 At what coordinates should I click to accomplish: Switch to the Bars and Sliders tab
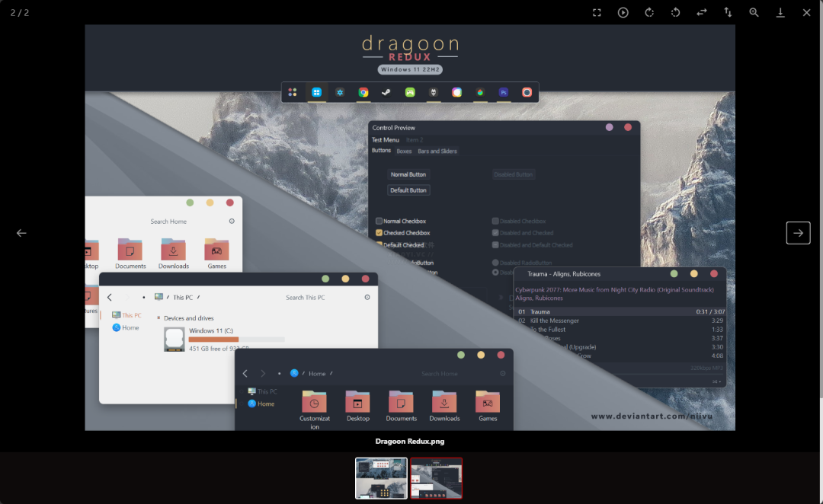[437, 152]
